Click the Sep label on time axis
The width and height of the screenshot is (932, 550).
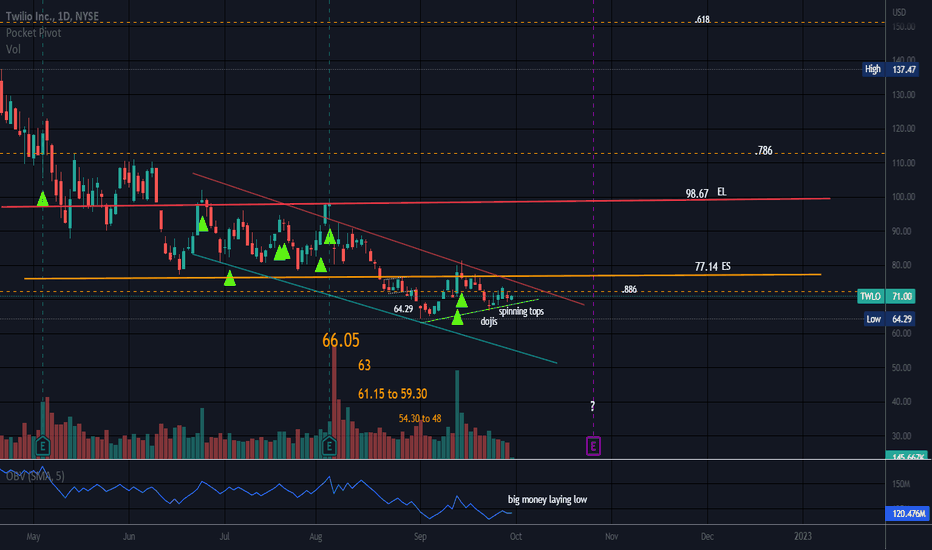(420, 536)
